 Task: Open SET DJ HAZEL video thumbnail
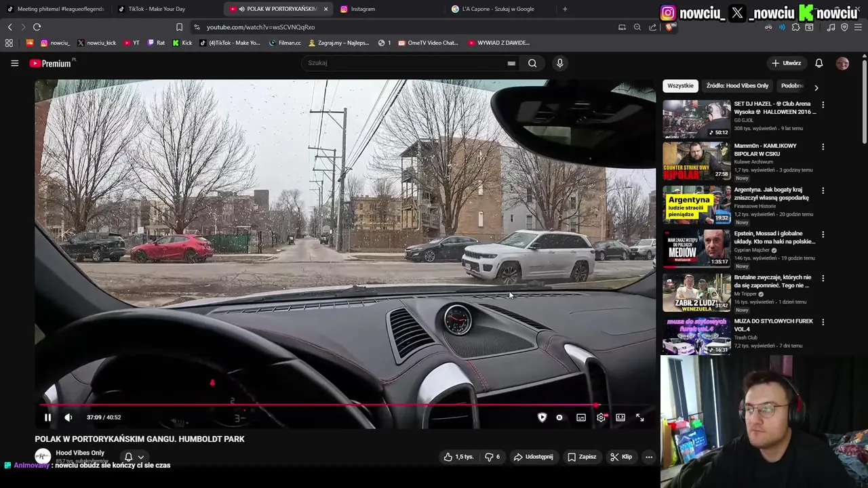pos(696,119)
